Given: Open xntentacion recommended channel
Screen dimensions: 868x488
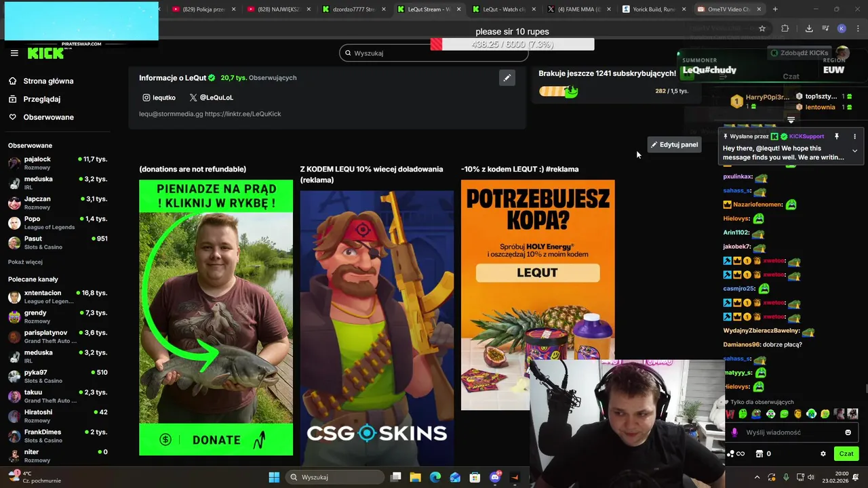Looking at the screenshot, I should [x=58, y=297].
